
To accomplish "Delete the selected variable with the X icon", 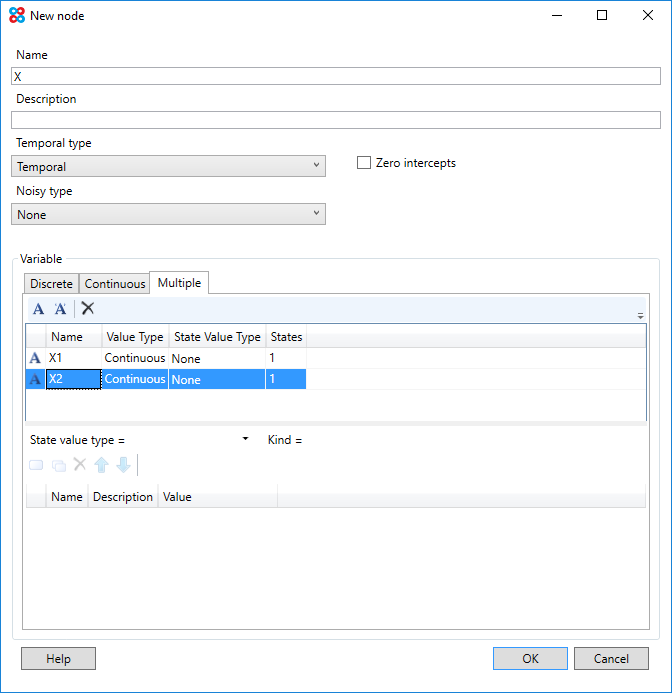I will pyautogui.click(x=88, y=308).
